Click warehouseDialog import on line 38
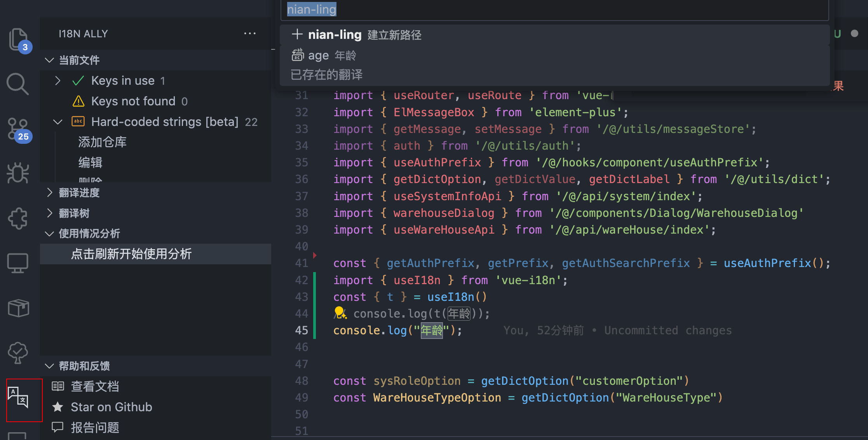 [444, 213]
